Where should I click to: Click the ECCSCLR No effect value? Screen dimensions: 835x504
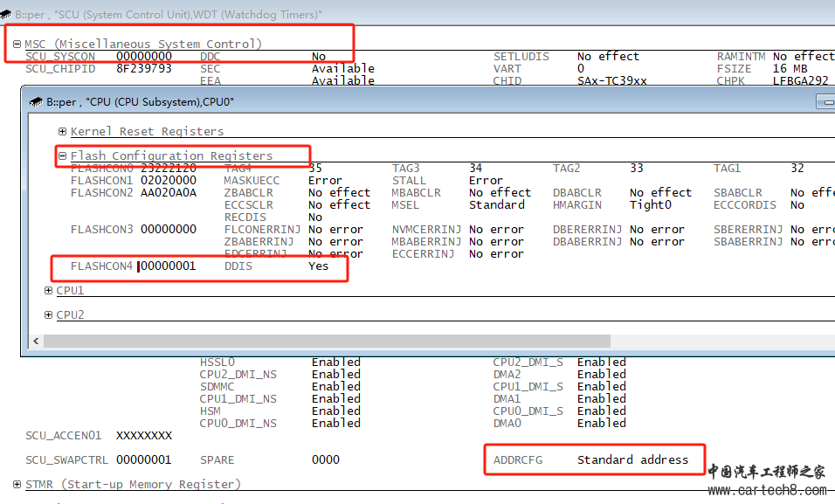point(339,204)
